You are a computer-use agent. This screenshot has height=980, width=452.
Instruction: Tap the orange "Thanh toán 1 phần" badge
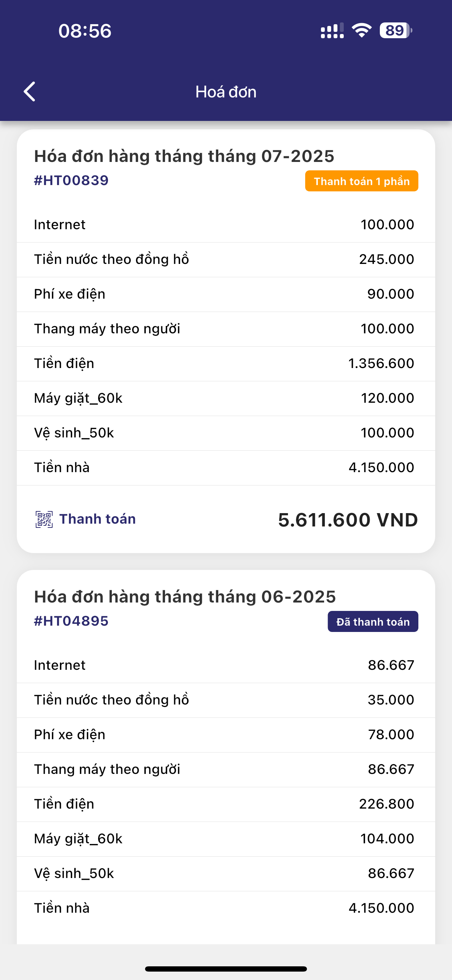coord(362,181)
